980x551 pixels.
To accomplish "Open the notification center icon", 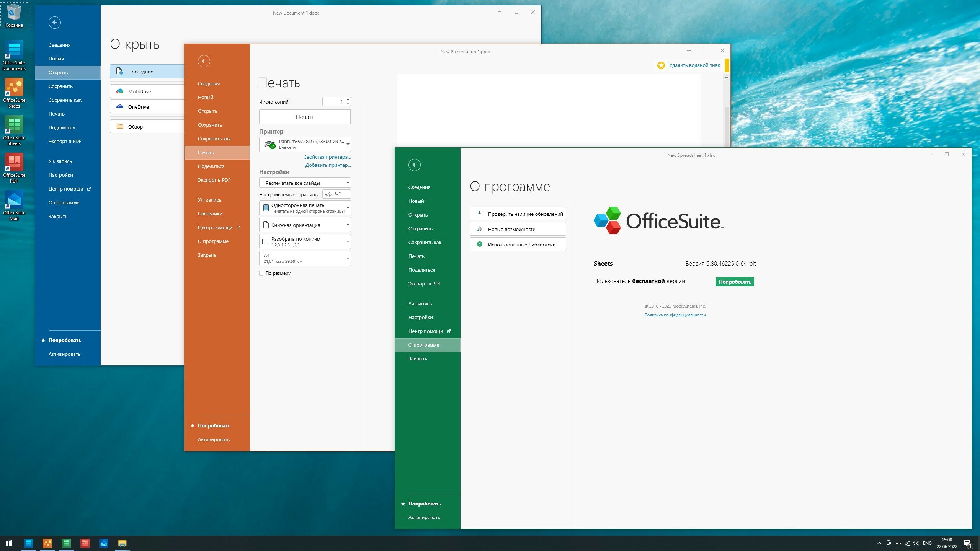I will tap(968, 543).
